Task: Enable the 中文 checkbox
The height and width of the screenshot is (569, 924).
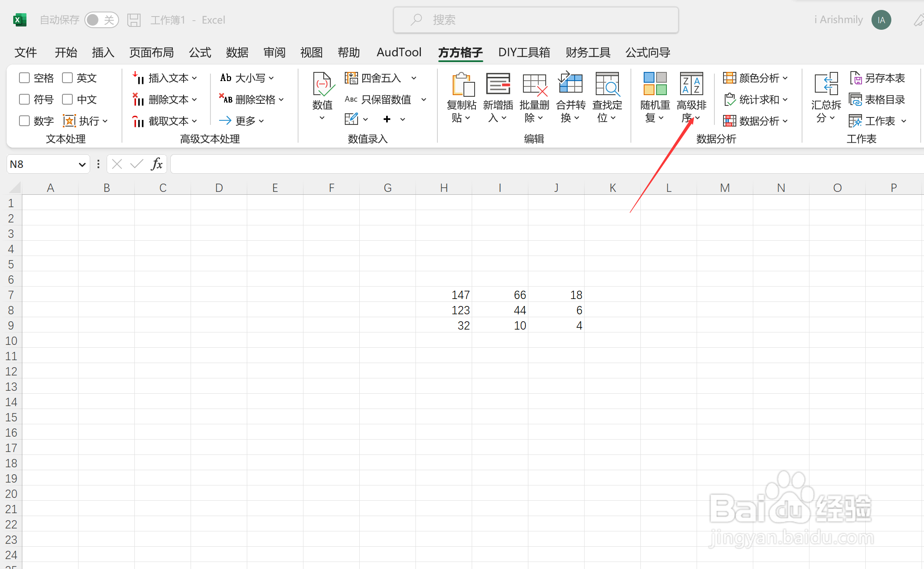Action: (x=67, y=99)
